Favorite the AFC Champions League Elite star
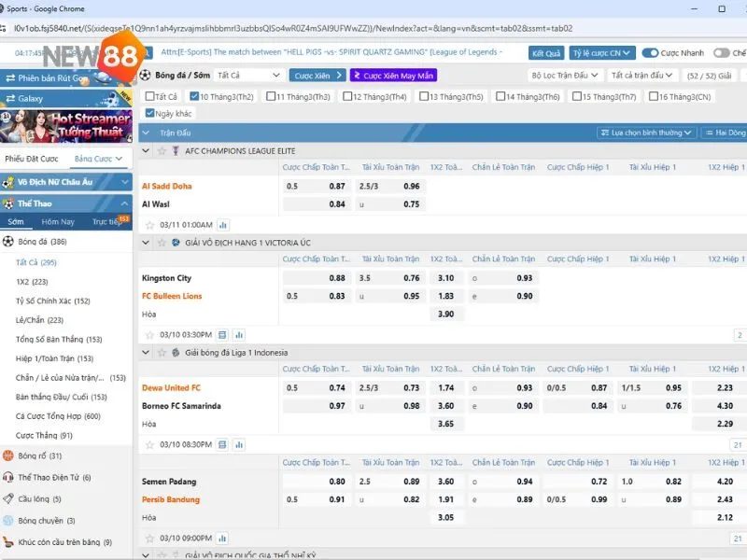 pos(161,150)
